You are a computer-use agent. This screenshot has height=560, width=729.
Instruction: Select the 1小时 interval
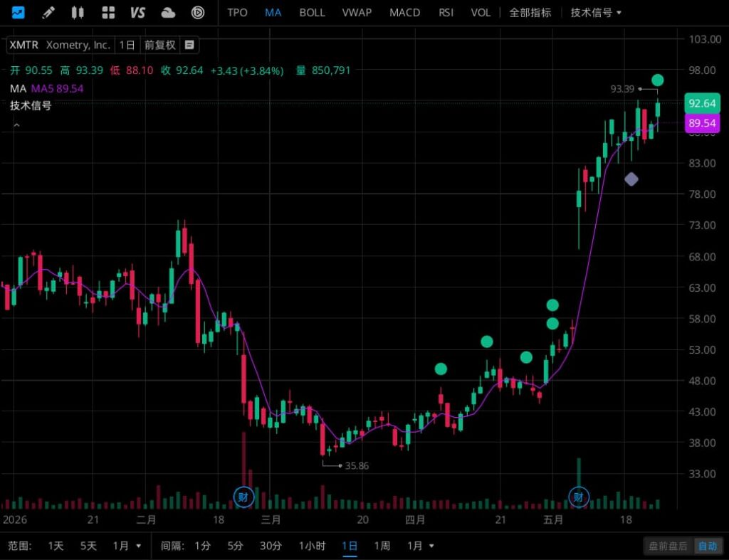[x=312, y=546]
